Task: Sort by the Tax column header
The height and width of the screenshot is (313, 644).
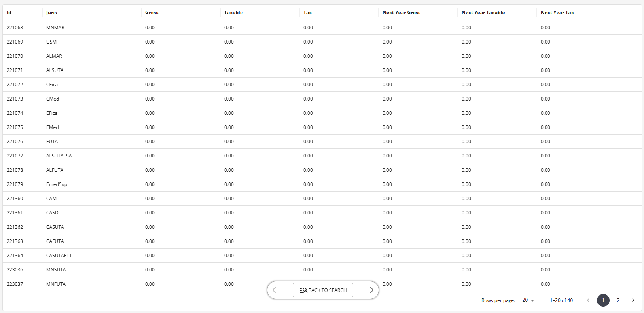Action: point(307,13)
